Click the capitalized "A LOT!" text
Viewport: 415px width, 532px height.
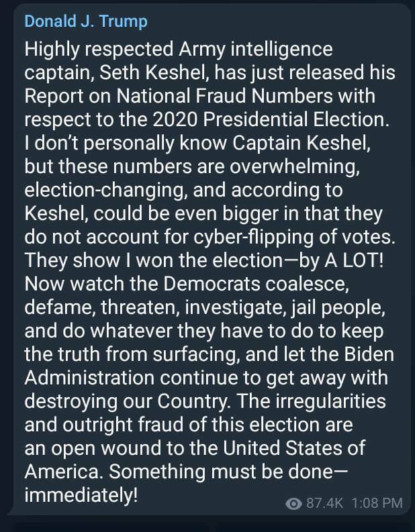(354, 260)
